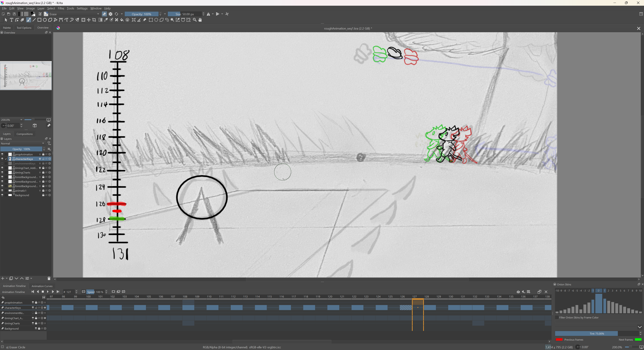644x350 pixels.
Task: Select the Crop tool
Action: [94, 20]
